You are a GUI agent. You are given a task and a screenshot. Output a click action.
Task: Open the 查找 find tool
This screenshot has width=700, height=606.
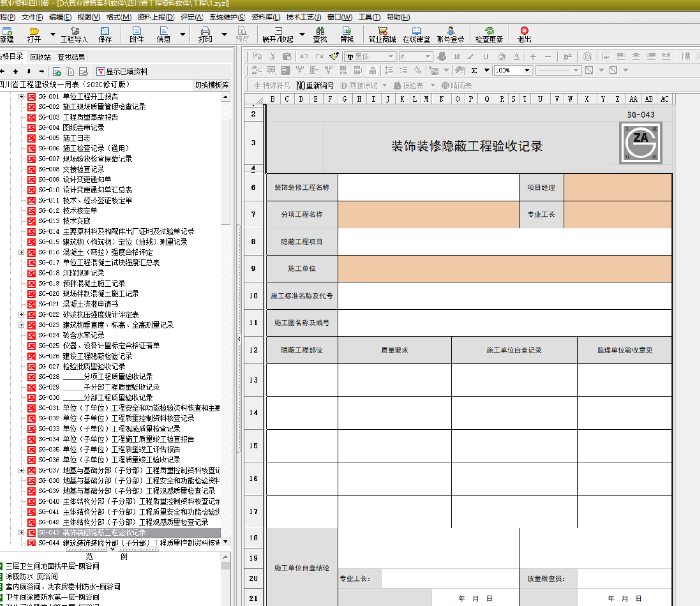click(320, 35)
